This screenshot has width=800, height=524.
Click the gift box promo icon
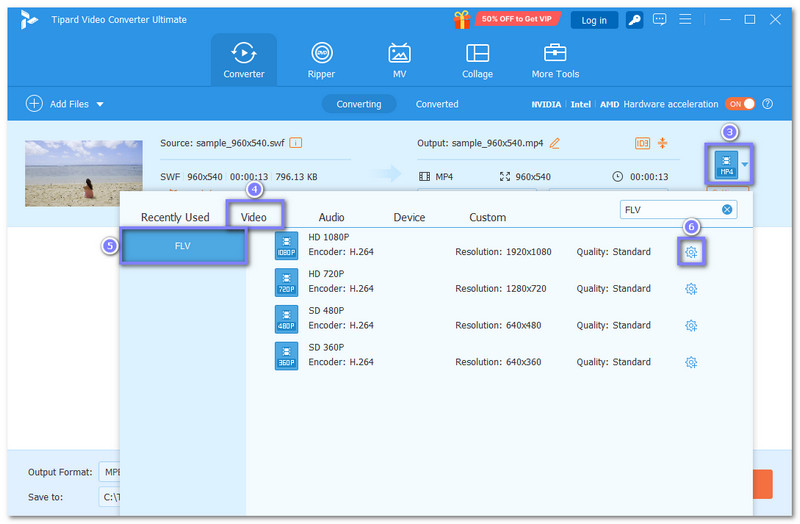[462, 20]
